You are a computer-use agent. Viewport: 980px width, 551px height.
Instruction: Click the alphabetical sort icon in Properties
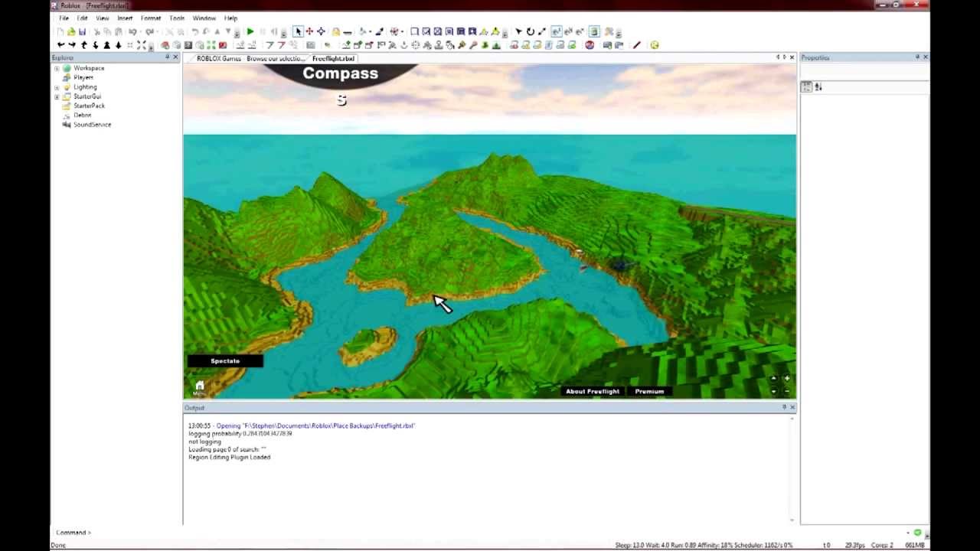pyautogui.click(x=818, y=87)
